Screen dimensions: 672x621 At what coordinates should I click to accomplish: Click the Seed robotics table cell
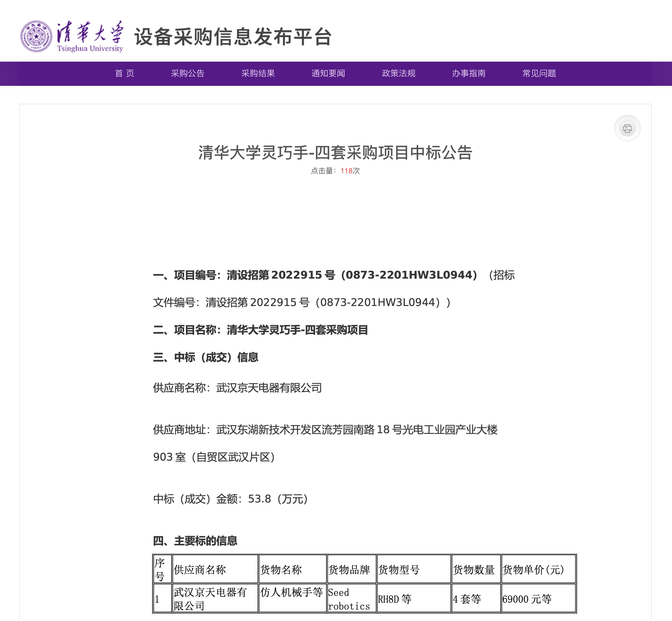point(352,599)
